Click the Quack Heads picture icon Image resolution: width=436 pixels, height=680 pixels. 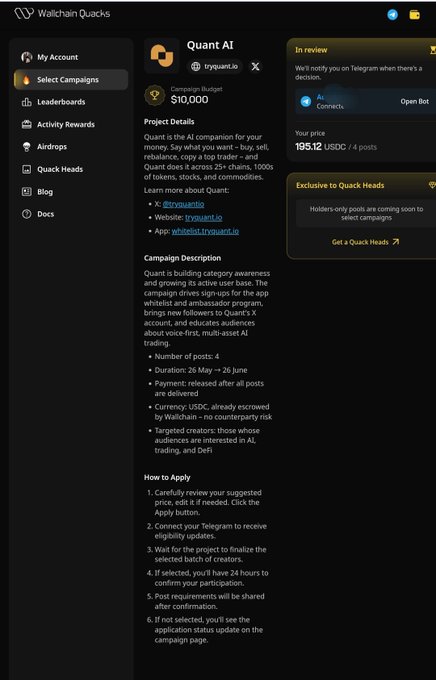[x=26, y=169]
